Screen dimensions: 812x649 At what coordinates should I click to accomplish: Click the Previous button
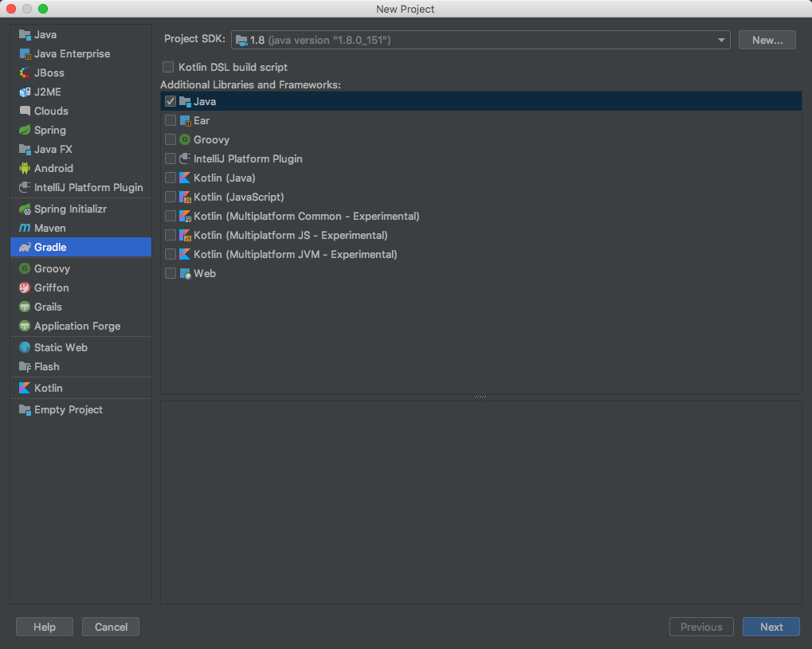pos(701,627)
